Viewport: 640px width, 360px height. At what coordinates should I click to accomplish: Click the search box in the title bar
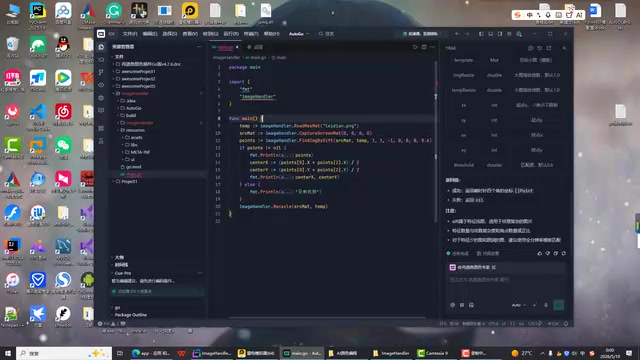[327, 34]
